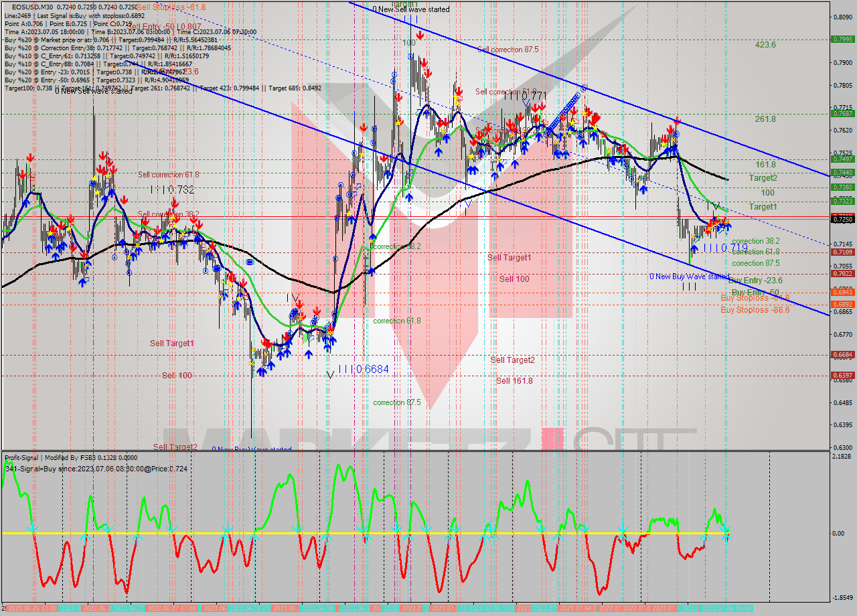Click the 0.8090 price axis value

[x=842, y=17]
